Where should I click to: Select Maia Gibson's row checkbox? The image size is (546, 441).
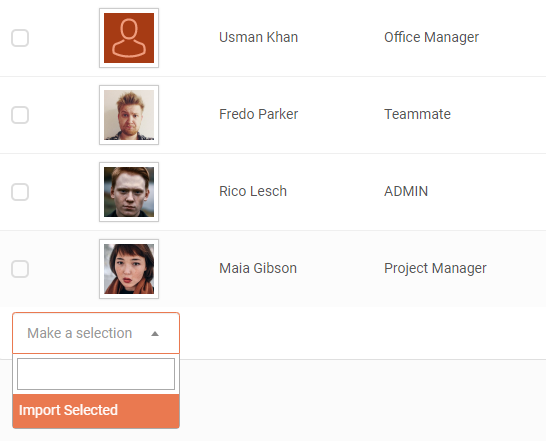point(20,269)
